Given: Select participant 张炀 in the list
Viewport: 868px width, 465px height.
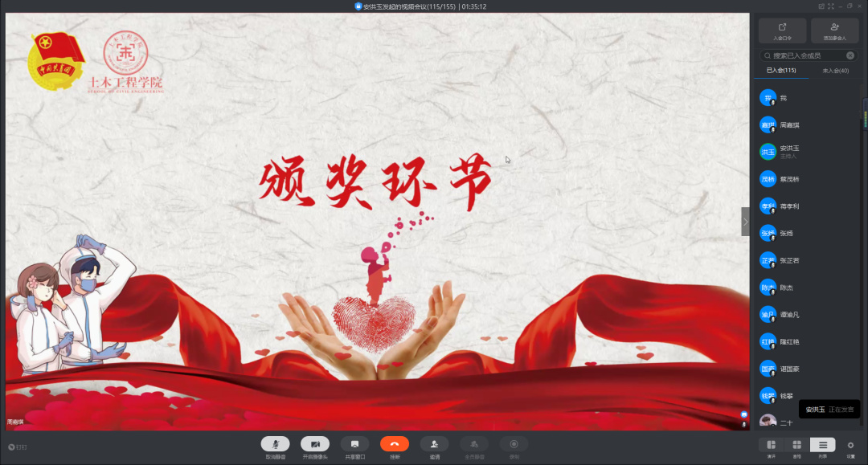Looking at the screenshot, I should [809, 234].
